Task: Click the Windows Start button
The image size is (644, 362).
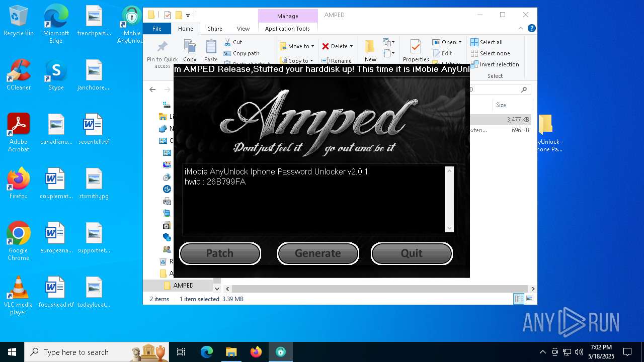Action: [12, 352]
